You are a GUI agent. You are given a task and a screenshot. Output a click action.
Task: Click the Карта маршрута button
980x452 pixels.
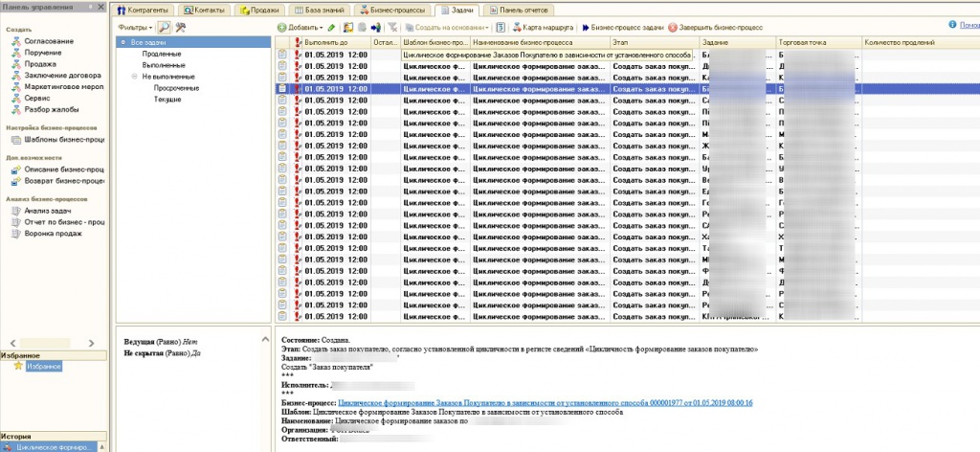click(x=544, y=28)
